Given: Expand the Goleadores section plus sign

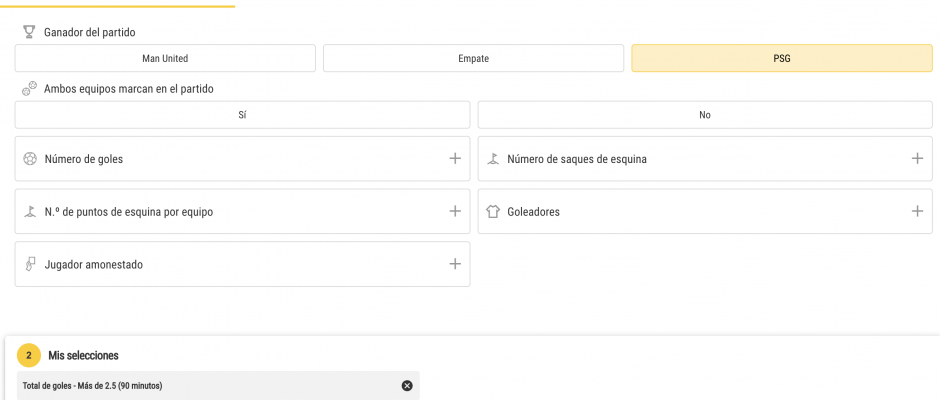Looking at the screenshot, I should [917, 211].
